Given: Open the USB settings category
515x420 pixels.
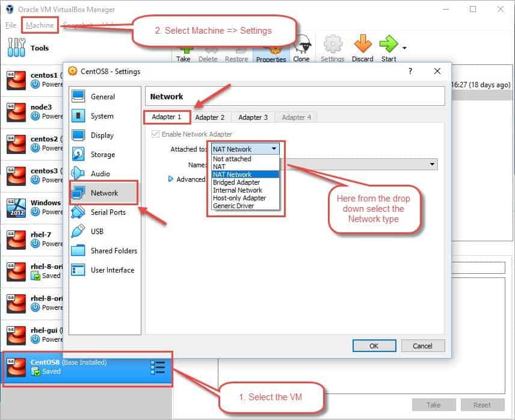Looking at the screenshot, I should coord(105,232).
